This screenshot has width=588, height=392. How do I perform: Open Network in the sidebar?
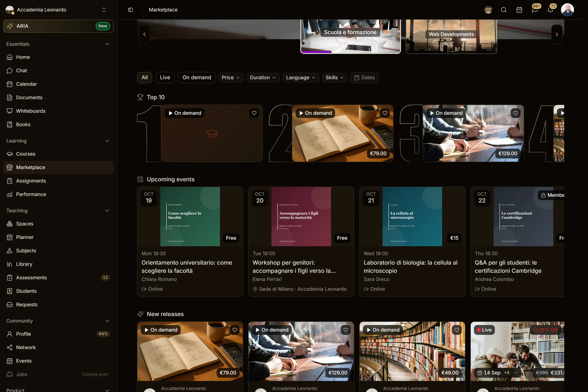pyautogui.click(x=58, y=347)
